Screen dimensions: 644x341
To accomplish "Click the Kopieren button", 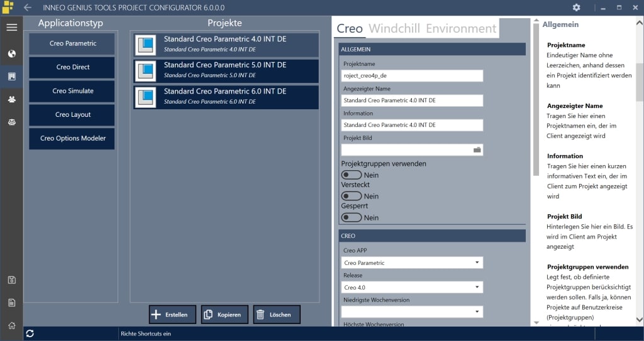I will (225, 315).
